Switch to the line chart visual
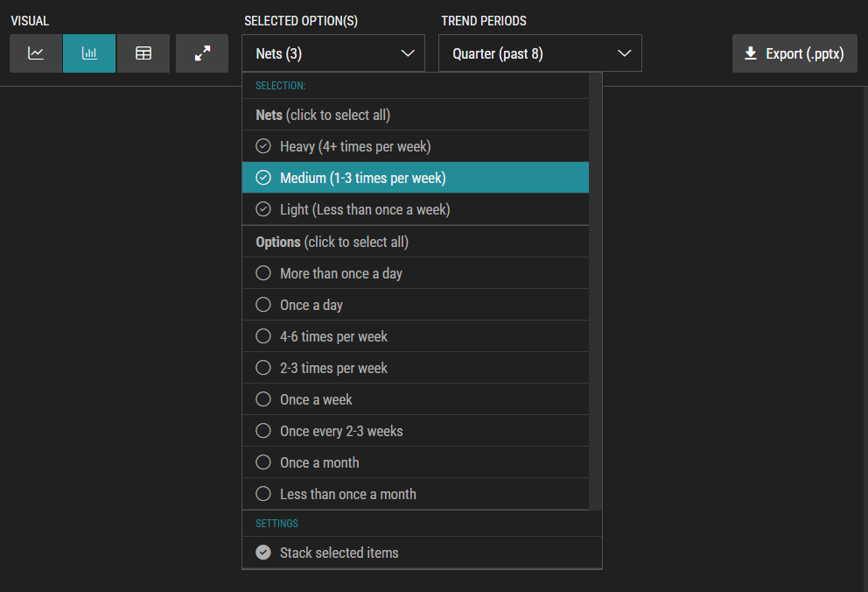This screenshot has height=592, width=868. (36, 53)
